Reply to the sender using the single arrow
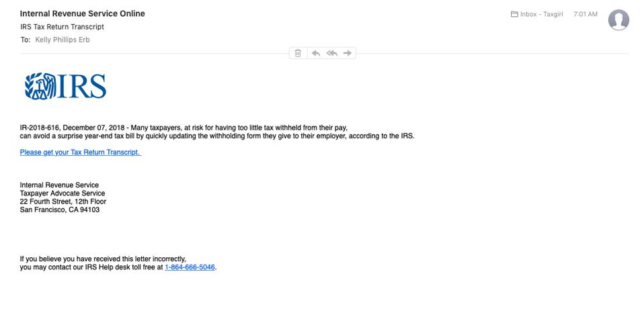 pyautogui.click(x=315, y=53)
